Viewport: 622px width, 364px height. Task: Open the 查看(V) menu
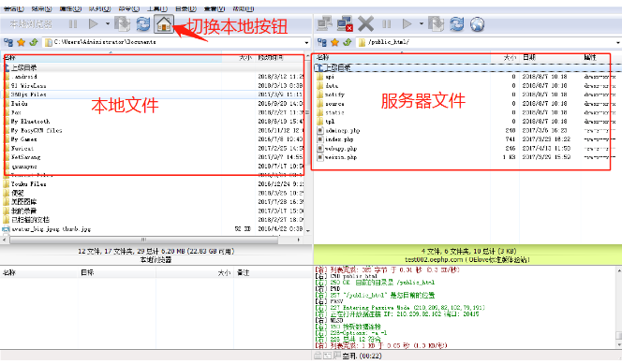click(215, 8)
